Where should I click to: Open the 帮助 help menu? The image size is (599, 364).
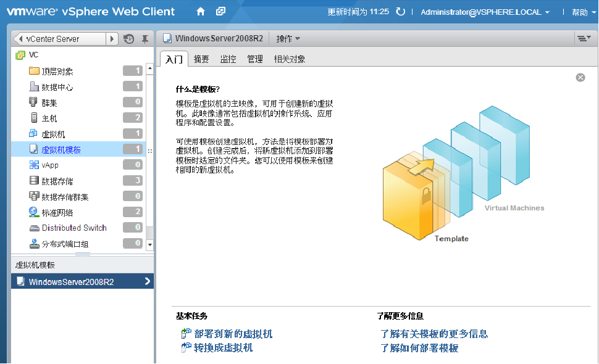coord(584,12)
